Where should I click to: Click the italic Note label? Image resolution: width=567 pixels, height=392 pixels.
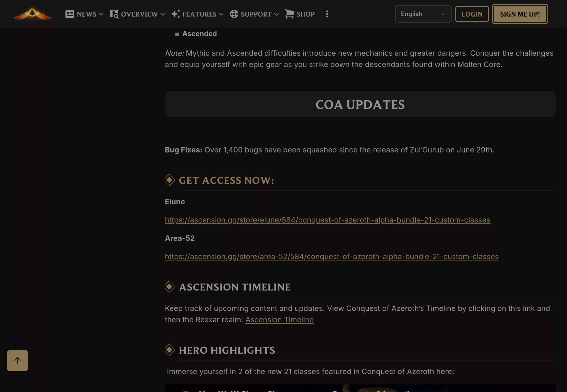(x=174, y=53)
